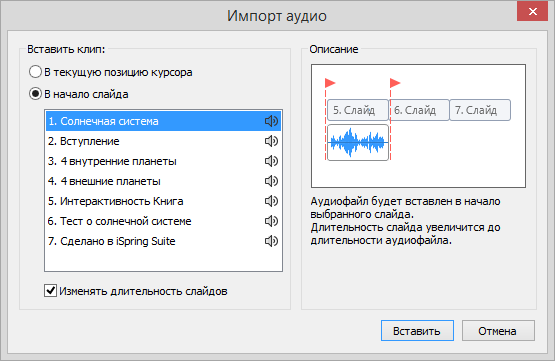Click speaker icon for Сделано в iSpring Suite
The image size is (555, 361).
point(271,241)
